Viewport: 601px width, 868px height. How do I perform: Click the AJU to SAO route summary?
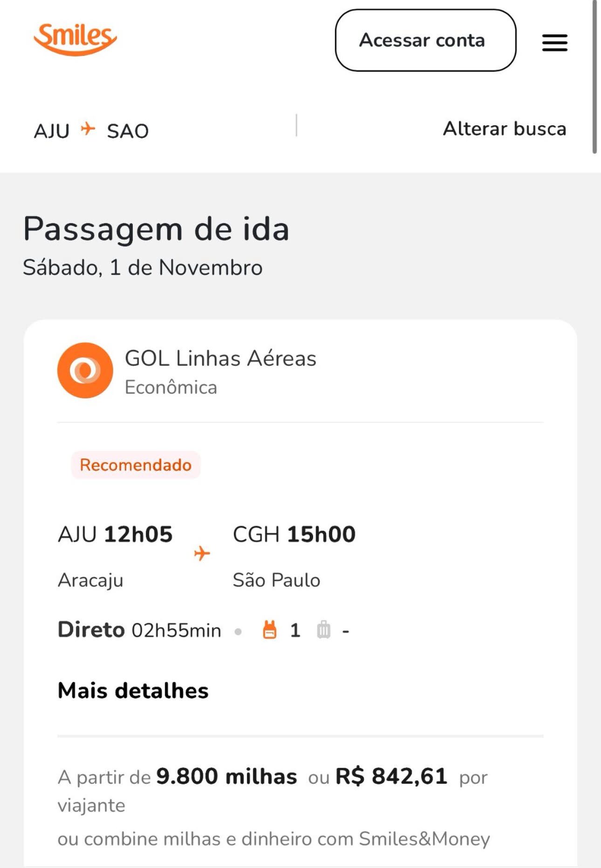(91, 130)
